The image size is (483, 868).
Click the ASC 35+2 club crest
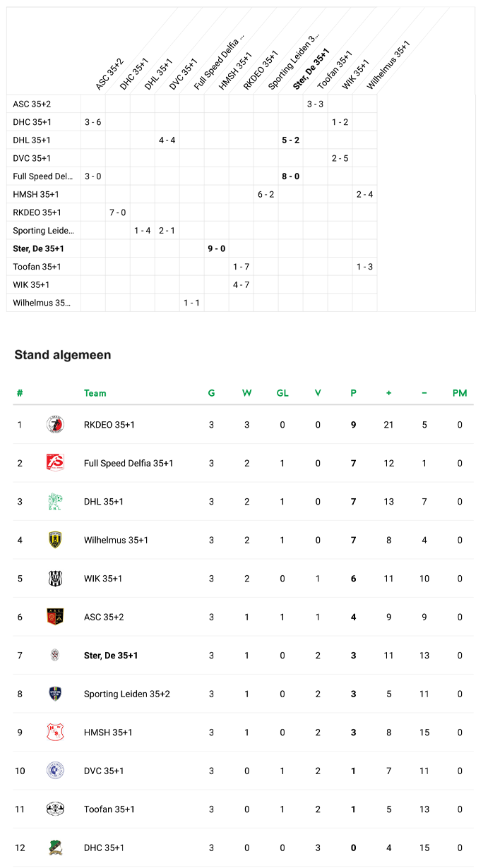click(x=56, y=617)
